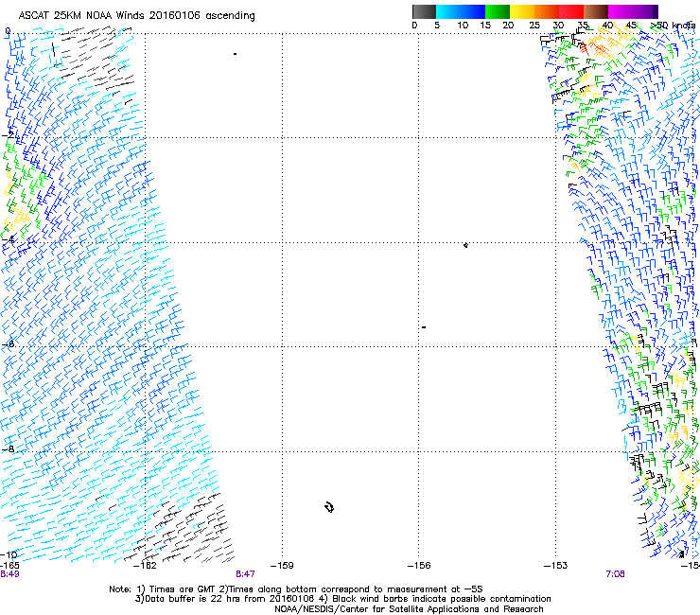Click the "-6" latitude axis label
Viewport: 700px width, 615px height.
(8, 343)
